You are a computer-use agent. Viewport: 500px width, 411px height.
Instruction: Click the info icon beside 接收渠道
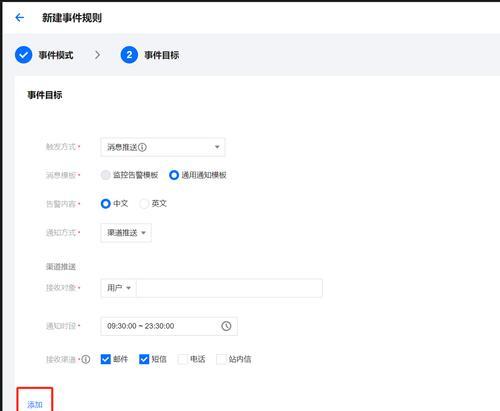click(86, 359)
